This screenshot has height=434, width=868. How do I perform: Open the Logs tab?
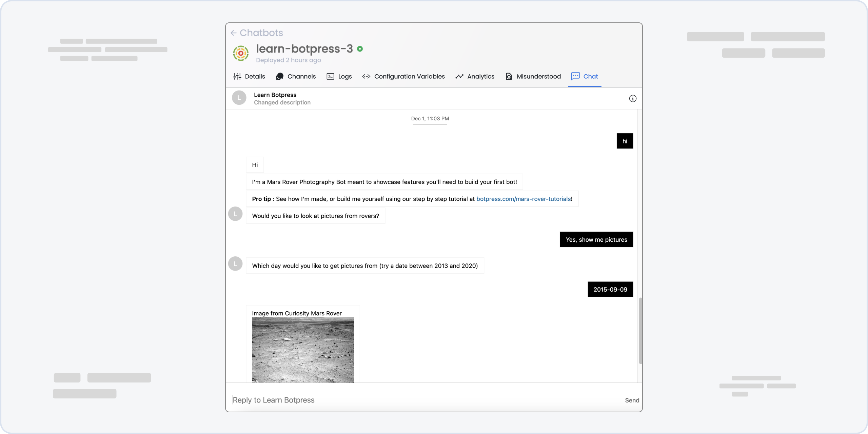pyautogui.click(x=339, y=76)
